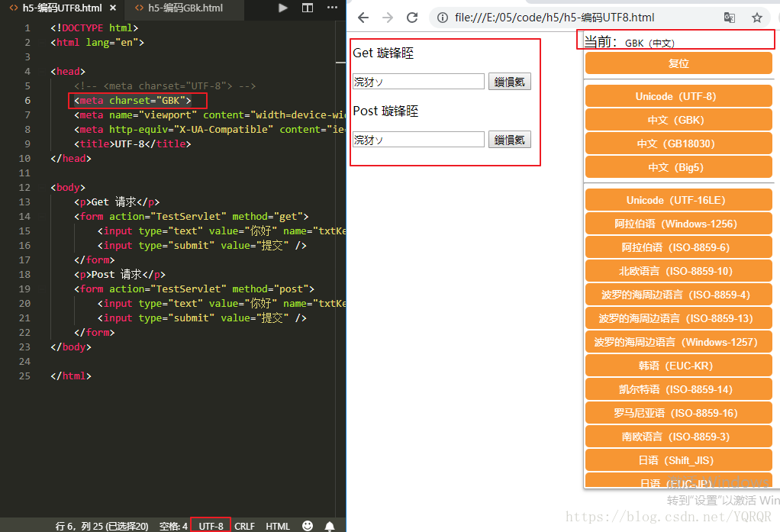Click the browser back arrow
This screenshot has width=780, height=532.
(363, 18)
